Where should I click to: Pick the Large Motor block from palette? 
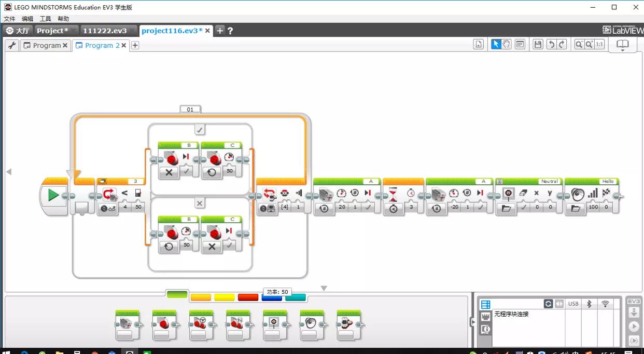coord(164,324)
